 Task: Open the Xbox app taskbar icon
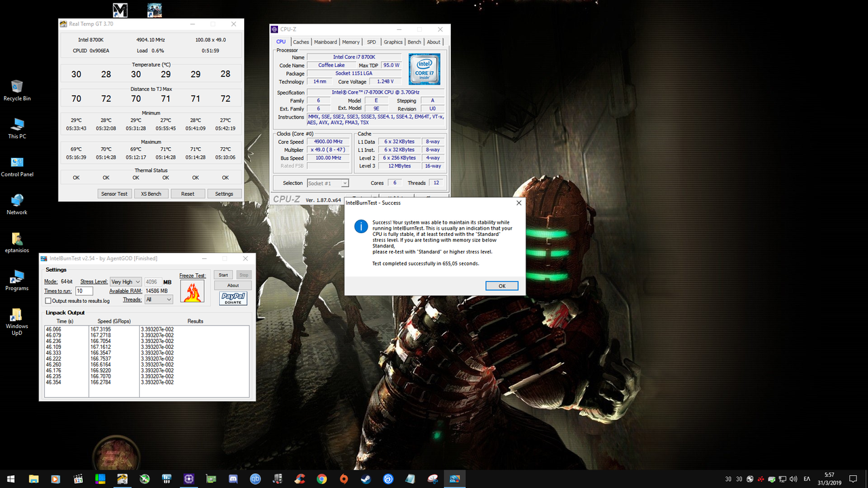pos(144,479)
